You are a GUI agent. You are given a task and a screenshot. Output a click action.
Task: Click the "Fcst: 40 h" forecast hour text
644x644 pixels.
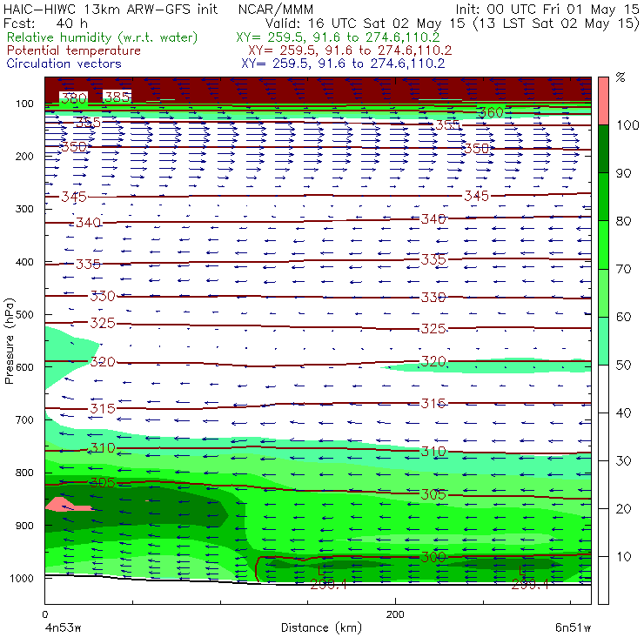(x=45, y=23)
